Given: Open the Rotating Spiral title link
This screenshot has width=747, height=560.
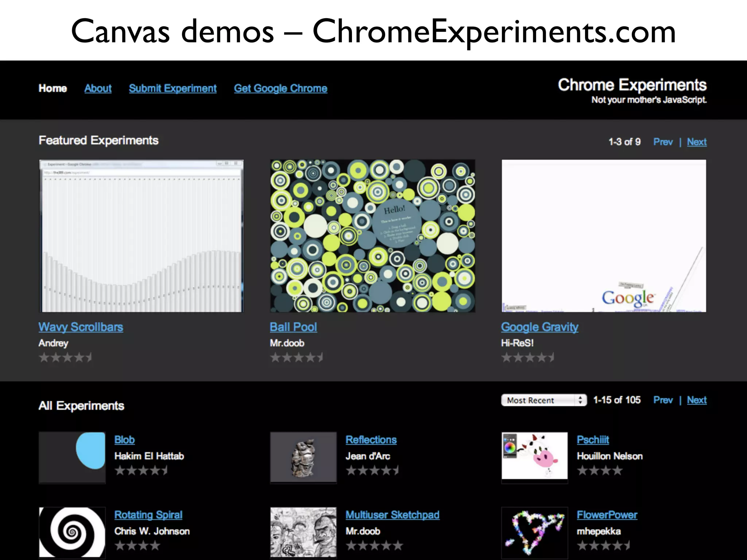Looking at the screenshot, I should click(148, 515).
